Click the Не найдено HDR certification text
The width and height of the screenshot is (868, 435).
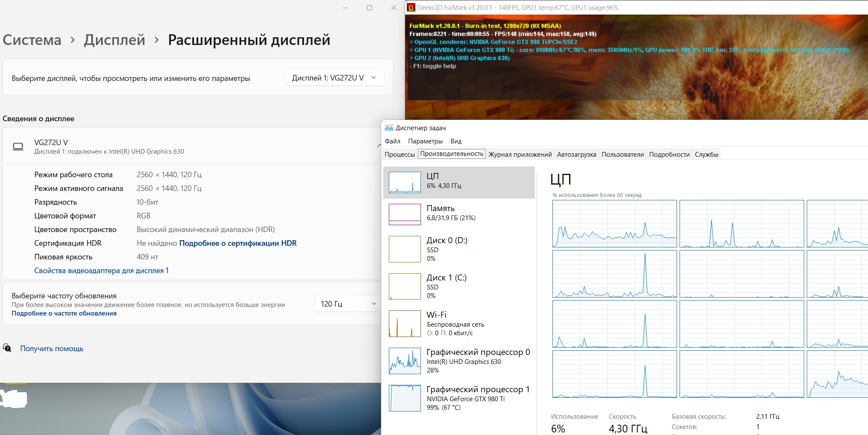(157, 243)
